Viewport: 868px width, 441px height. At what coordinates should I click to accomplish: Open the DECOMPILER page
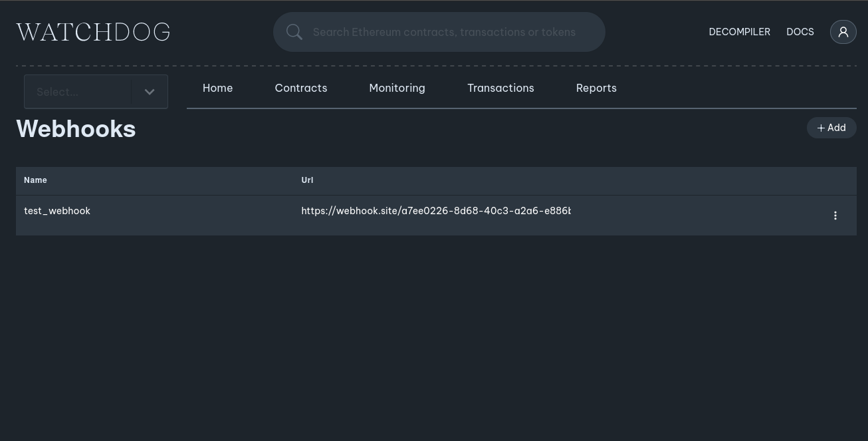tap(739, 32)
